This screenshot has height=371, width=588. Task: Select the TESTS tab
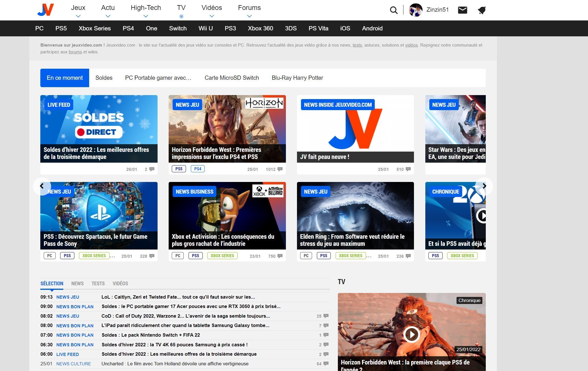(x=98, y=283)
